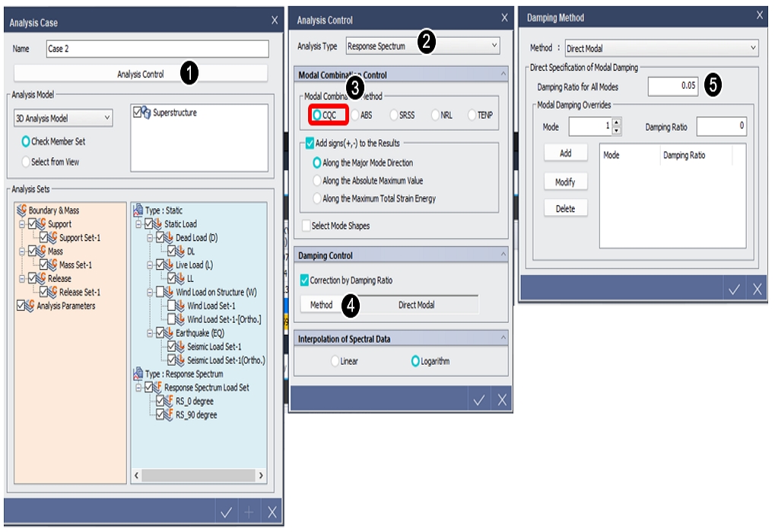
Task: Click the RS_0 degree spectrum icon
Action: 170,401
